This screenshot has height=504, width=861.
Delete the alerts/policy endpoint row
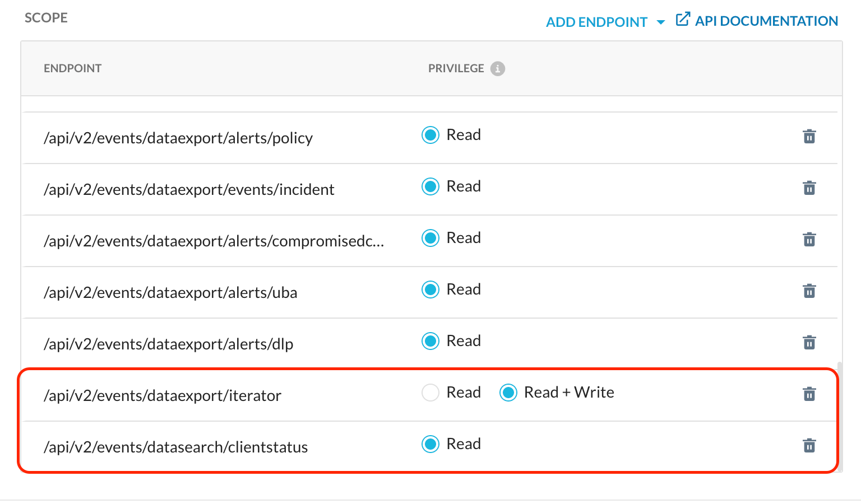point(809,136)
